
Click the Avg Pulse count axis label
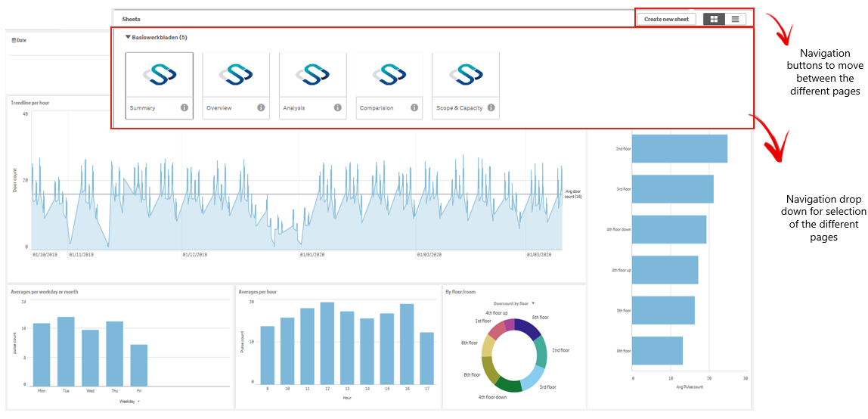(690, 387)
